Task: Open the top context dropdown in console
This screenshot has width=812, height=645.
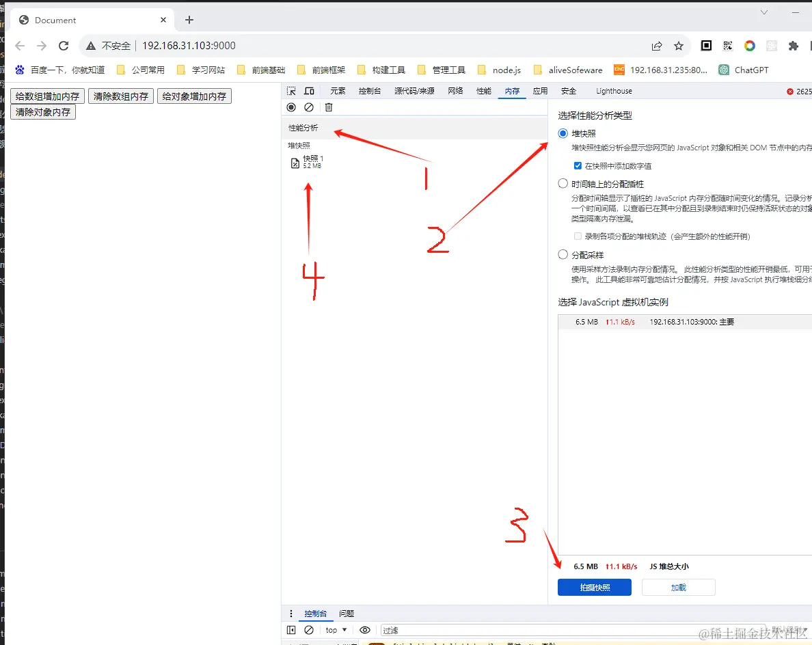Action: tap(336, 630)
